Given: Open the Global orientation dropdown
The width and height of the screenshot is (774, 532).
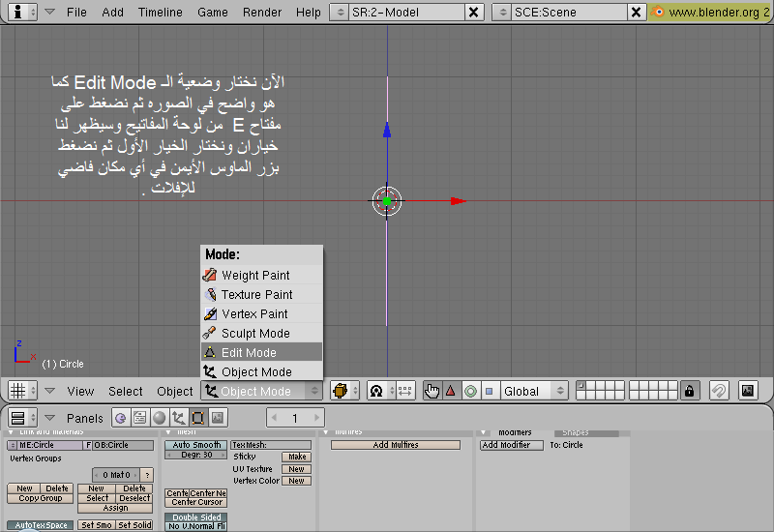Looking at the screenshot, I should point(534,391).
